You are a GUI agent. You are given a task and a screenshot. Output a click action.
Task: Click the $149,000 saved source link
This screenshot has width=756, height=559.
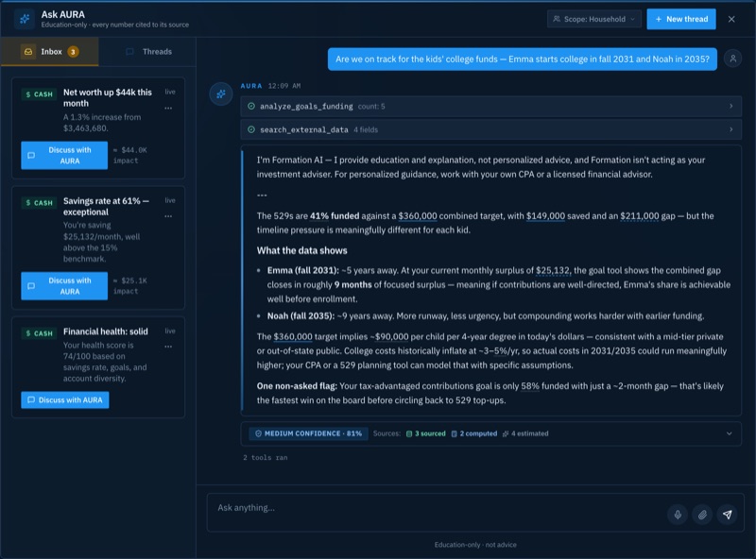(x=545, y=216)
